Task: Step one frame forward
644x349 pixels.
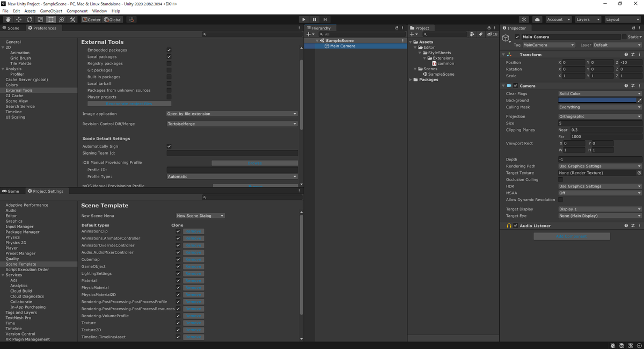Action: pyautogui.click(x=325, y=19)
